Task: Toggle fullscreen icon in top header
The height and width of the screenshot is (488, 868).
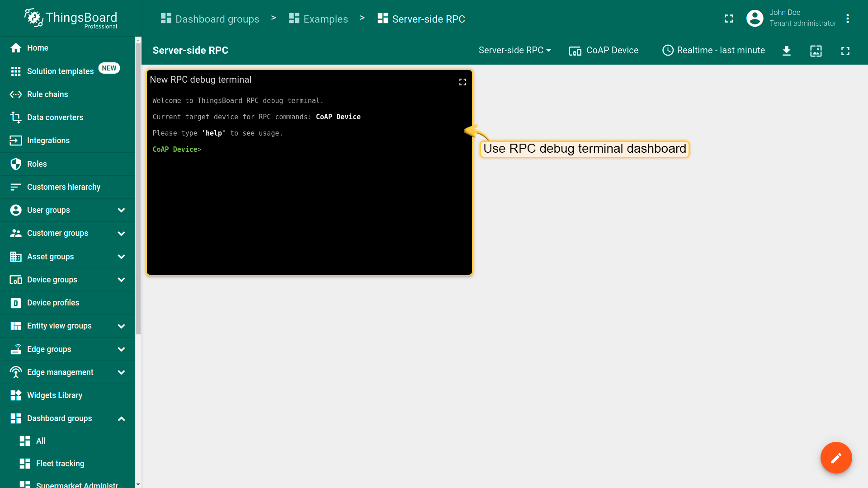Action: coord(729,19)
